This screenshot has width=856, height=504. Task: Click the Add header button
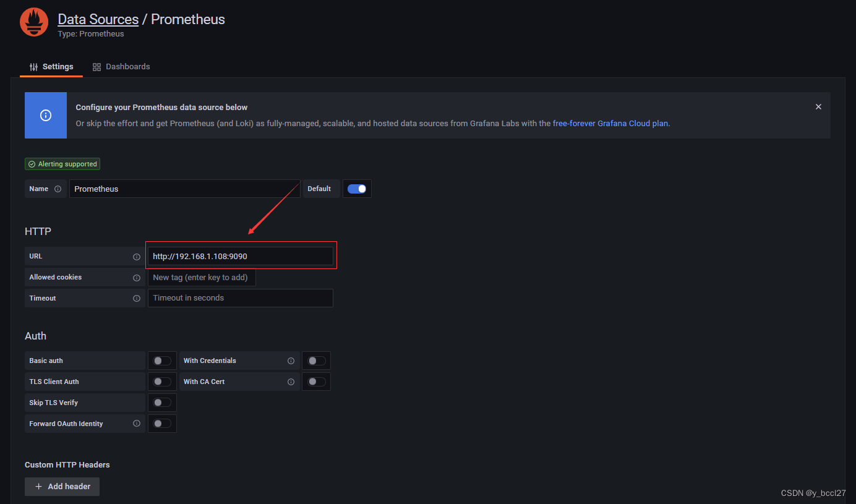coord(62,487)
